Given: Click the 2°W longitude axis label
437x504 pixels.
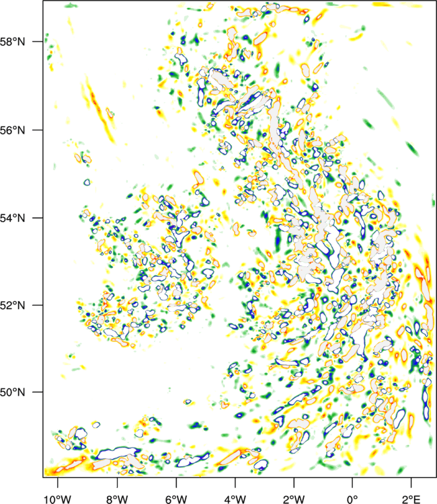Looking at the screenshot, I should [x=294, y=499].
